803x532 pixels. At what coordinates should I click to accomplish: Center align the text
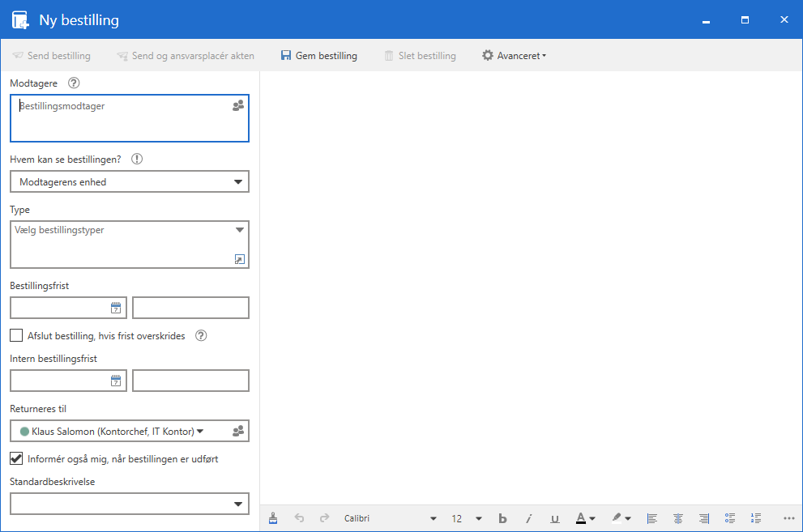[x=678, y=518]
